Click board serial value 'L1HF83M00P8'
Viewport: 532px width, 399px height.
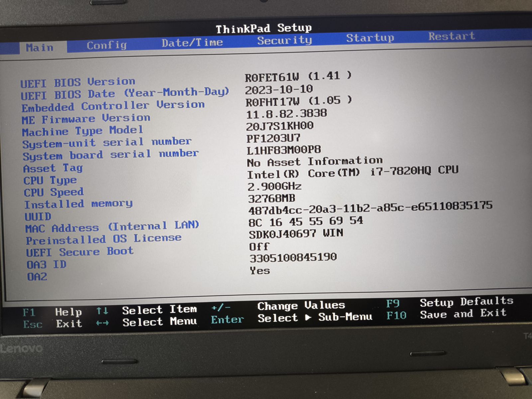(x=284, y=150)
